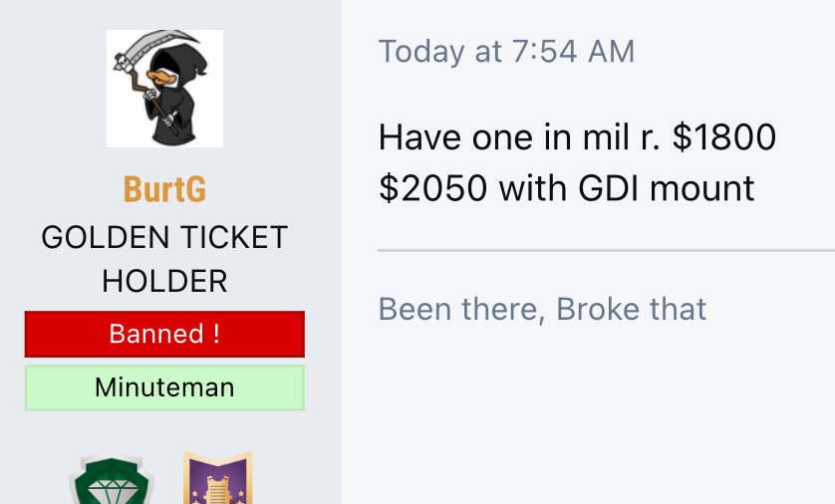Click the GOLDEN TICKET HOLDER user title
Screen dimensions: 835x504
point(164,259)
